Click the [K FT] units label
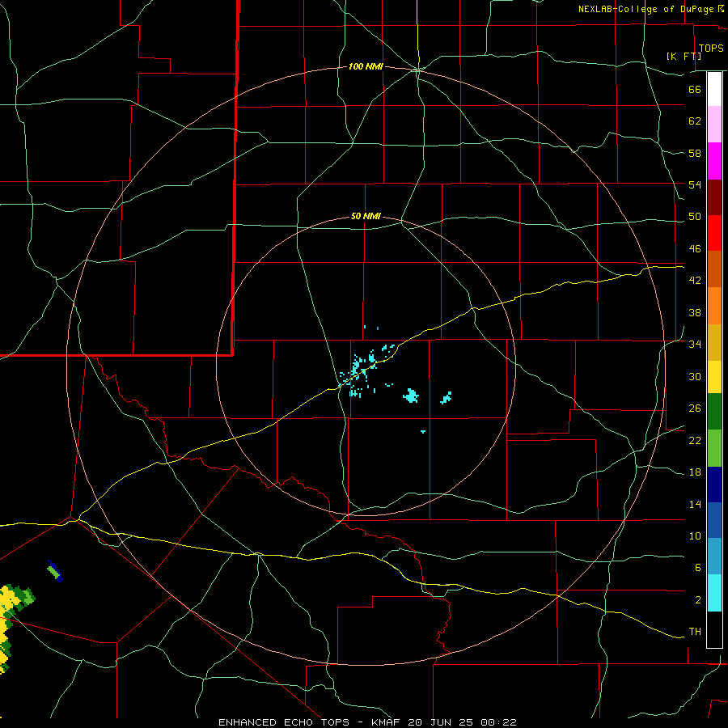 pyautogui.click(x=684, y=56)
